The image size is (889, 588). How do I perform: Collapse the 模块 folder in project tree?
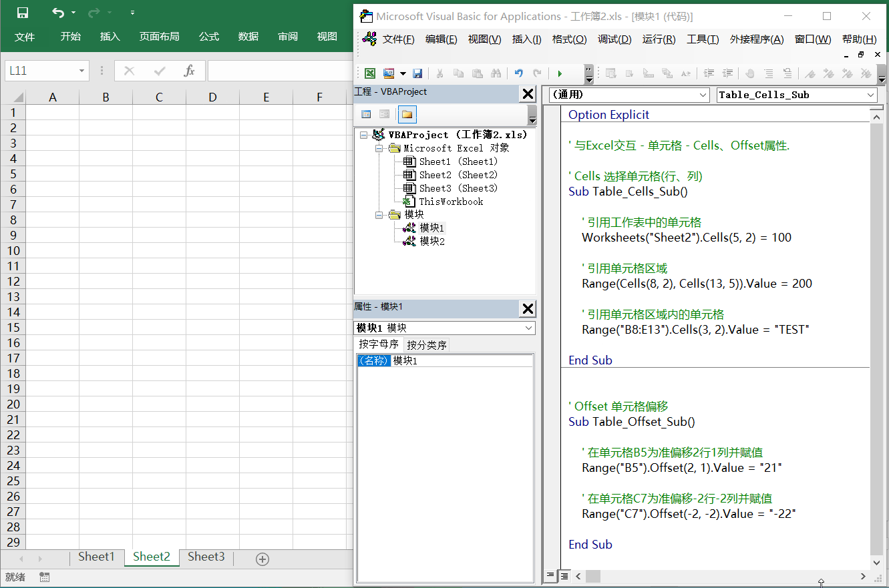click(379, 215)
